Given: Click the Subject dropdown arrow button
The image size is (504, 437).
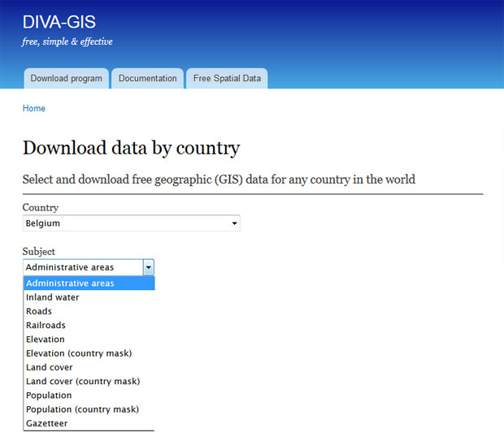Looking at the screenshot, I should pos(149,267).
